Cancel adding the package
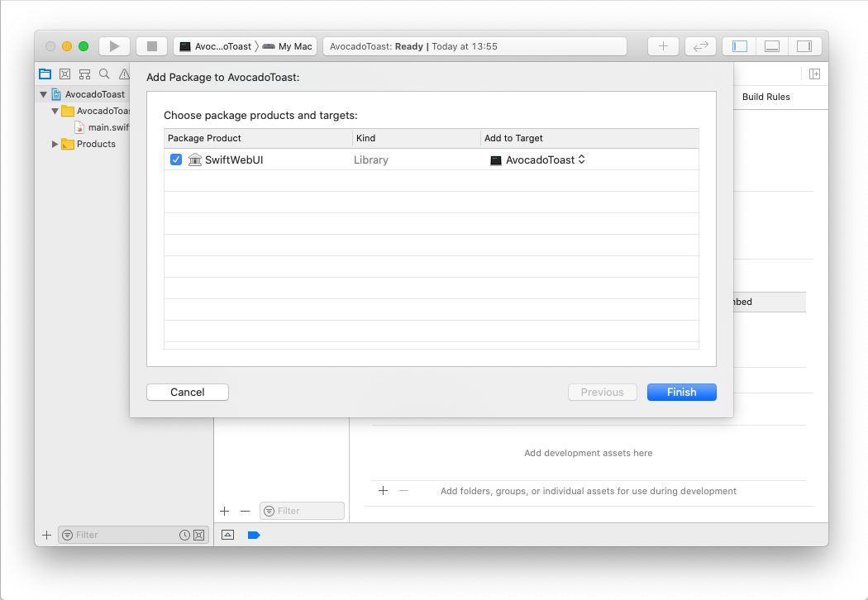868x600 pixels. [x=188, y=392]
